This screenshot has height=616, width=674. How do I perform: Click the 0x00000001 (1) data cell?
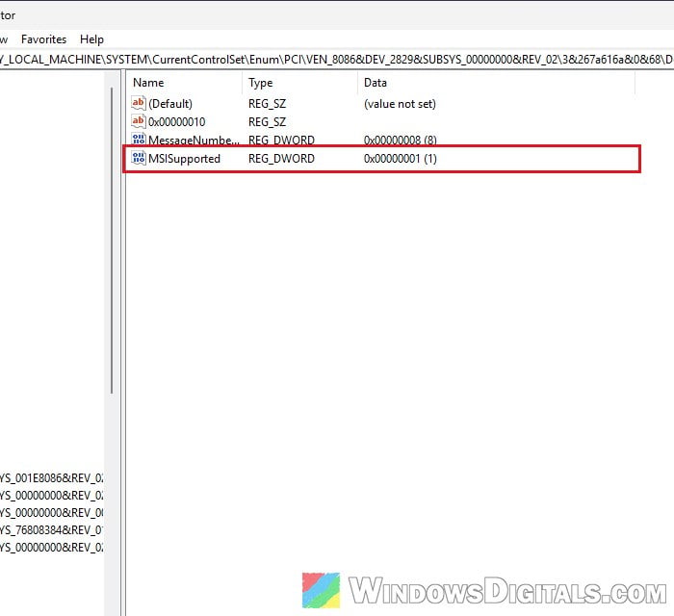tap(401, 159)
